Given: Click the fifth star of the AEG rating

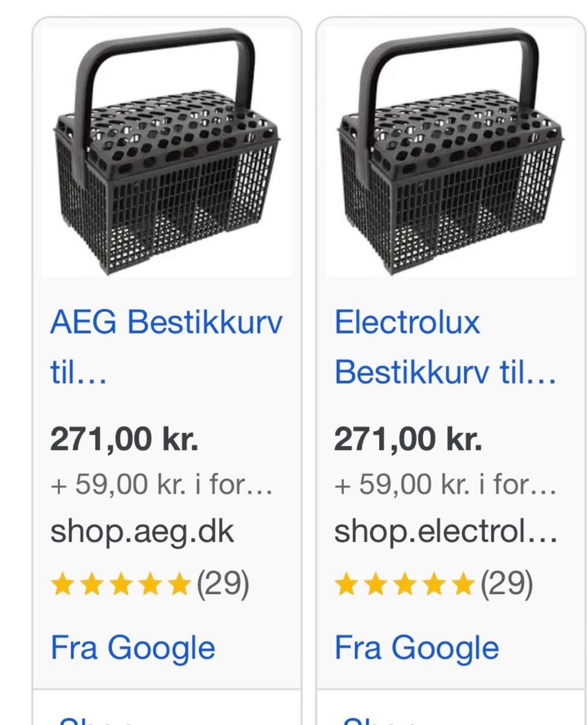Looking at the screenshot, I should 179,585.
